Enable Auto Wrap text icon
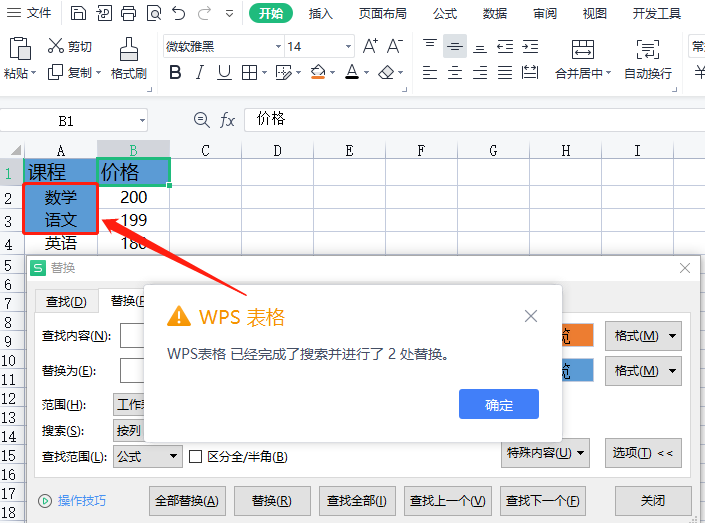 coord(647,49)
